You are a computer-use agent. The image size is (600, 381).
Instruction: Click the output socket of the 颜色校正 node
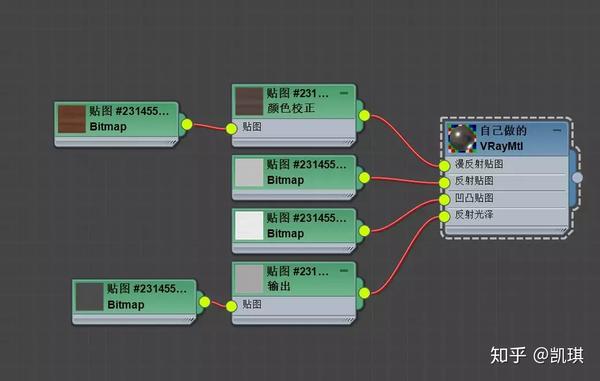click(x=364, y=116)
